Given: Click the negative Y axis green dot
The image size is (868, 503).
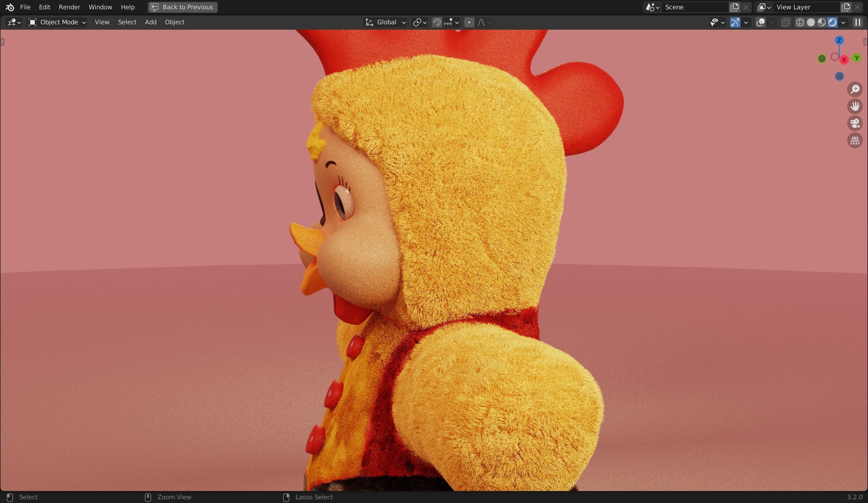Looking at the screenshot, I should [822, 59].
